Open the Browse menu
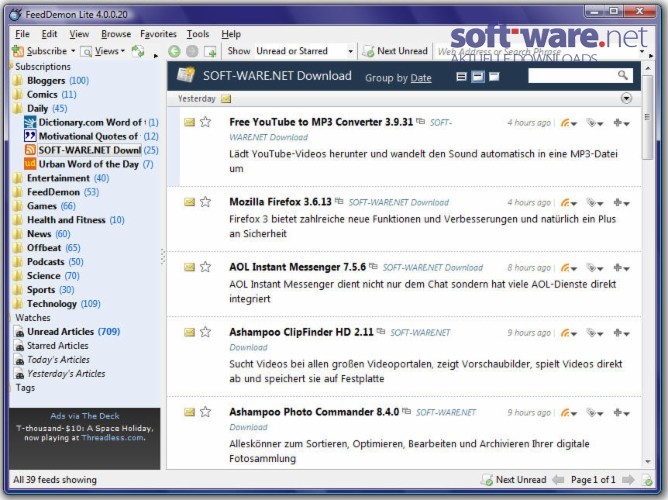Viewport: 668px width, 500px height. [116, 34]
